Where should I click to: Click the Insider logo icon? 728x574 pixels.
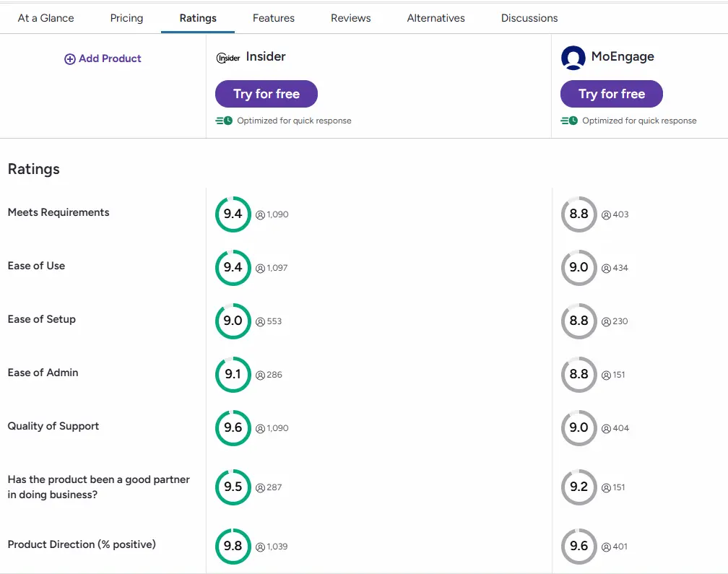228,58
